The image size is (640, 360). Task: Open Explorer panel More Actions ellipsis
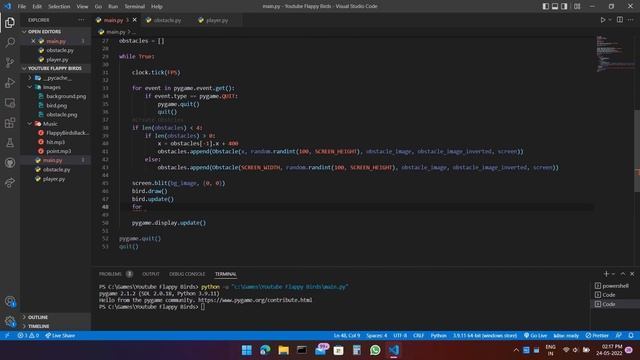coord(81,20)
